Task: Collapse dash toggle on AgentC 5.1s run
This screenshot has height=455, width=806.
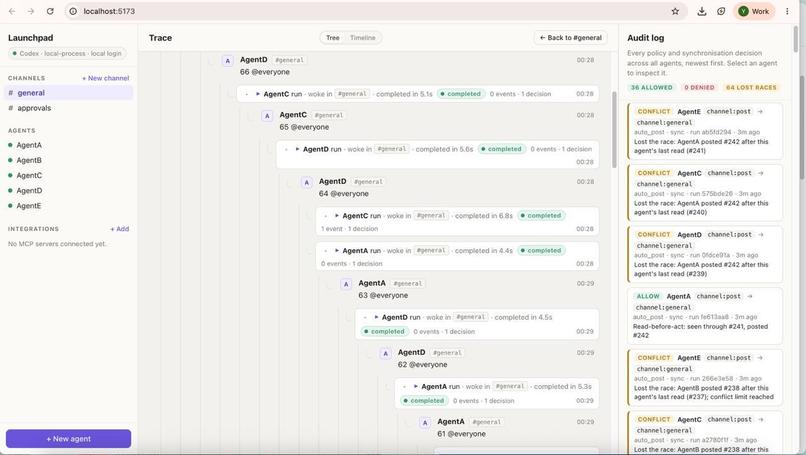Action: (x=247, y=94)
